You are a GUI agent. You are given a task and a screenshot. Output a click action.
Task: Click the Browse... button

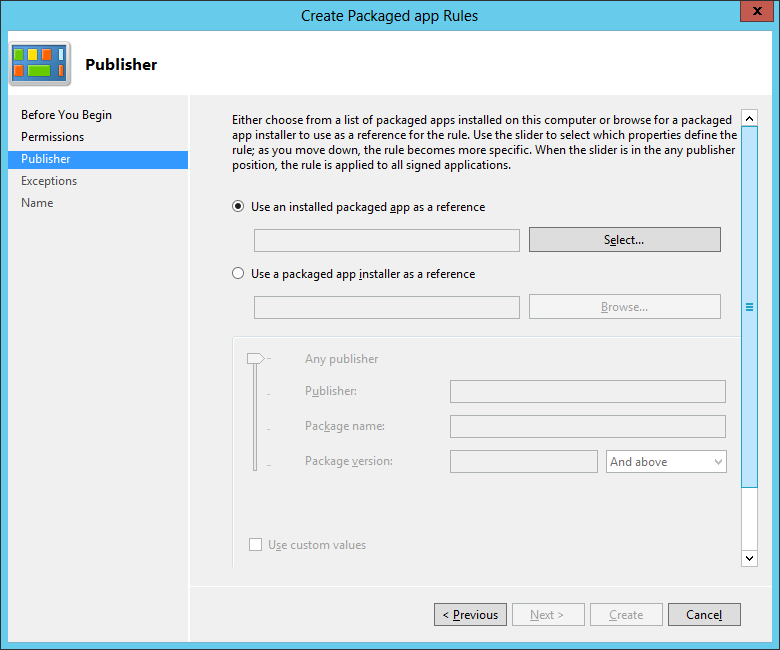coord(624,307)
